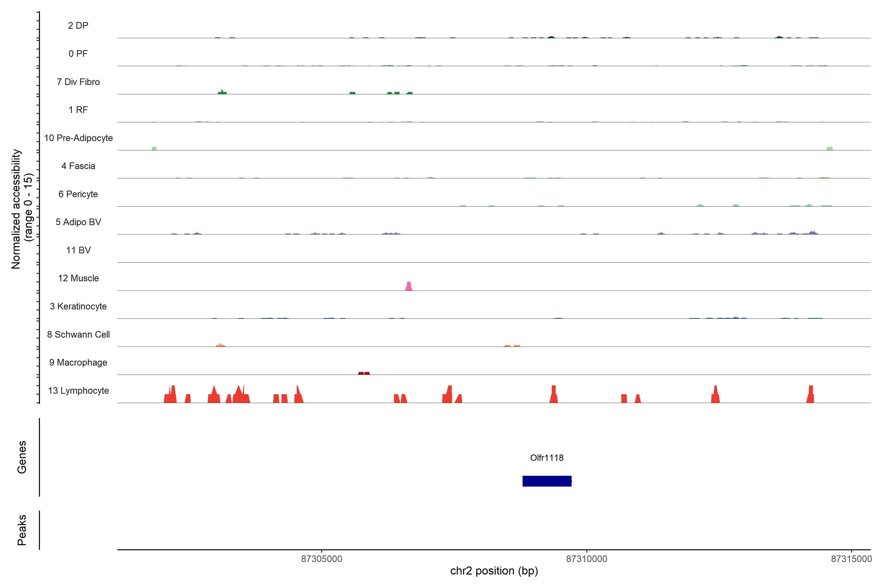The image size is (882, 588).
Task: Click the 5 Adipo BV track label
Action: (x=78, y=222)
